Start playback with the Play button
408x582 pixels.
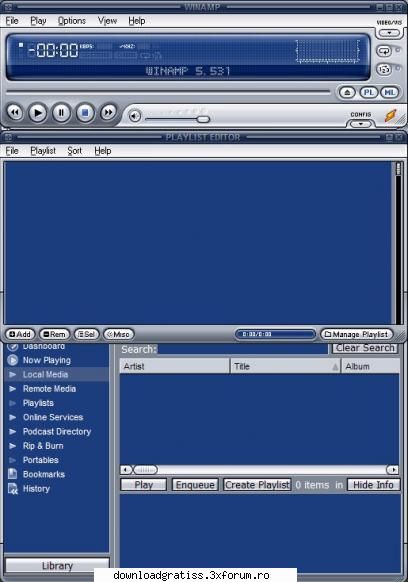pos(38,112)
